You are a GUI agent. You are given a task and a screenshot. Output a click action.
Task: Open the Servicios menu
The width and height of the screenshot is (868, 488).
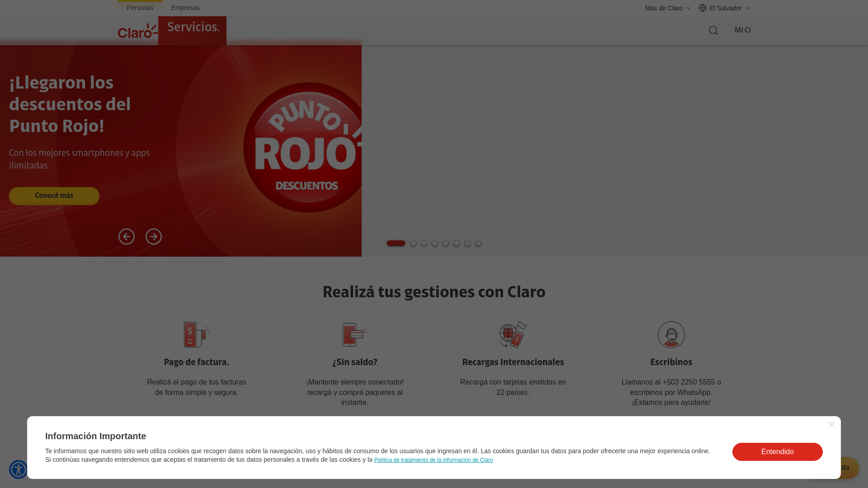click(192, 30)
